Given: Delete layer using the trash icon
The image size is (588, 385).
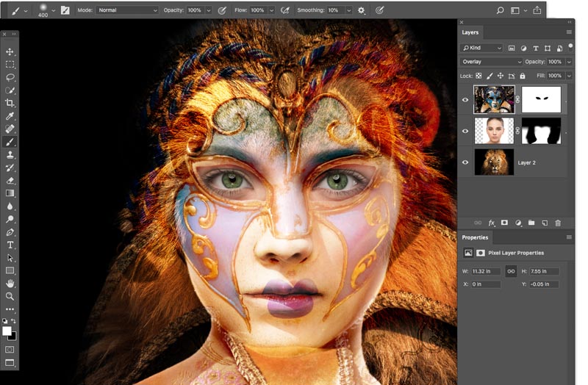Looking at the screenshot, I should [558, 223].
